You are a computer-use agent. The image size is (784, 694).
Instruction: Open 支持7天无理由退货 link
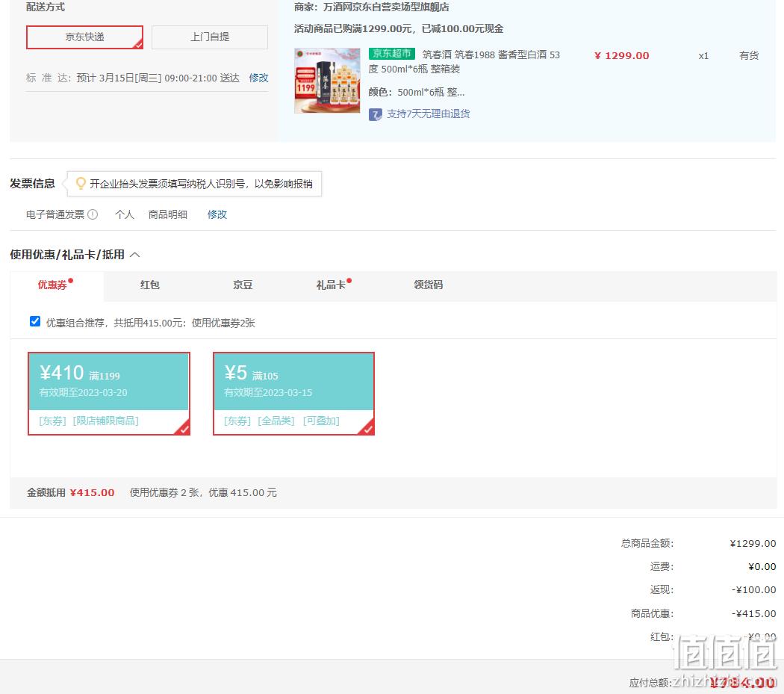click(x=428, y=114)
